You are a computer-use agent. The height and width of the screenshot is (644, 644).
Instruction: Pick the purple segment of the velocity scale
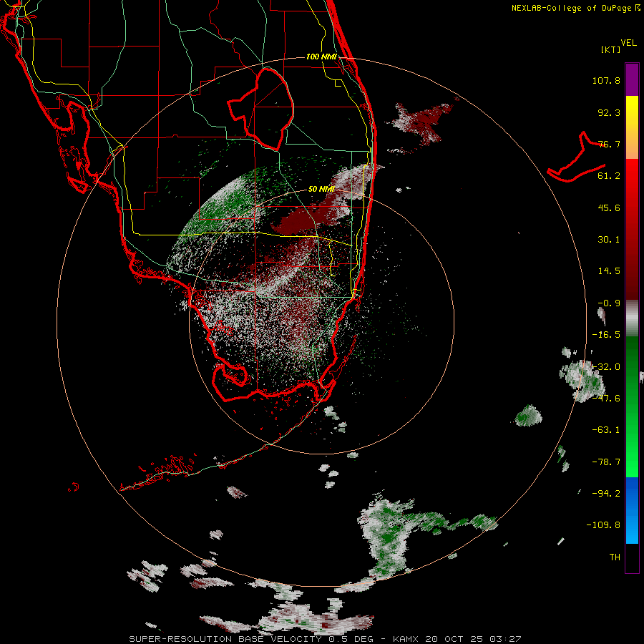632,79
